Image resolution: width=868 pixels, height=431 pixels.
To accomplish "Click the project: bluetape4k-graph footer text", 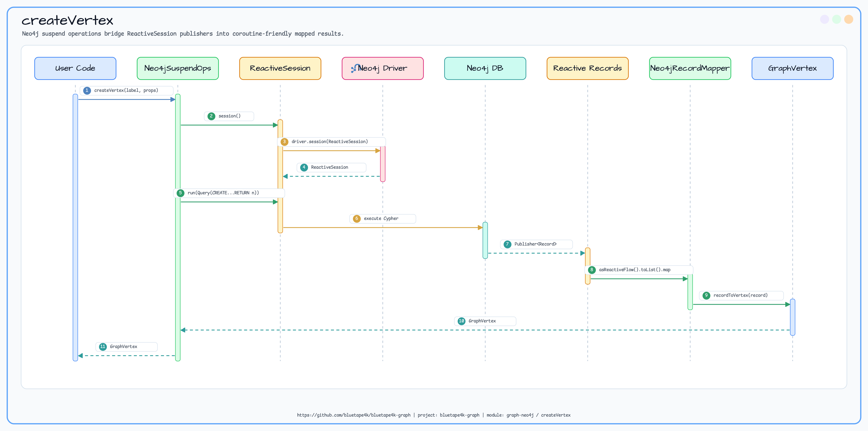I will click(448, 415).
